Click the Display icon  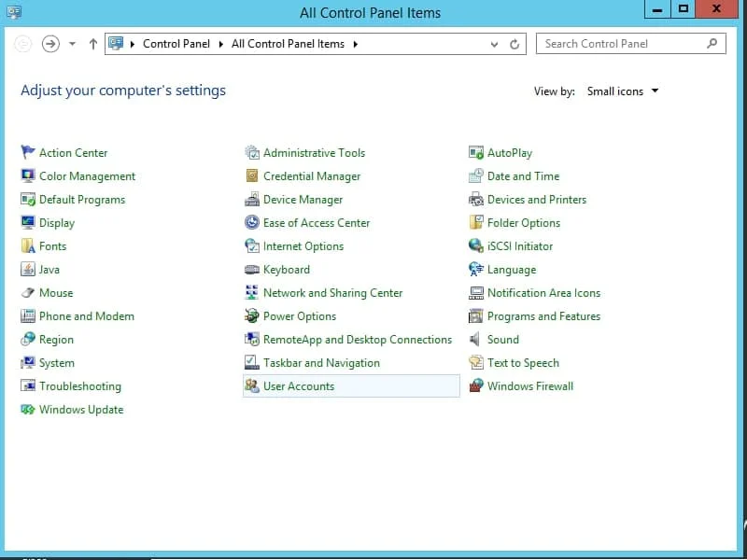pyautogui.click(x=28, y=222)
